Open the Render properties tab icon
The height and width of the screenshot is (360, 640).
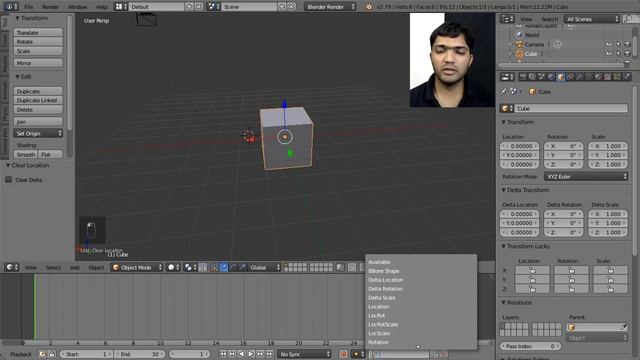pos(523,77)
